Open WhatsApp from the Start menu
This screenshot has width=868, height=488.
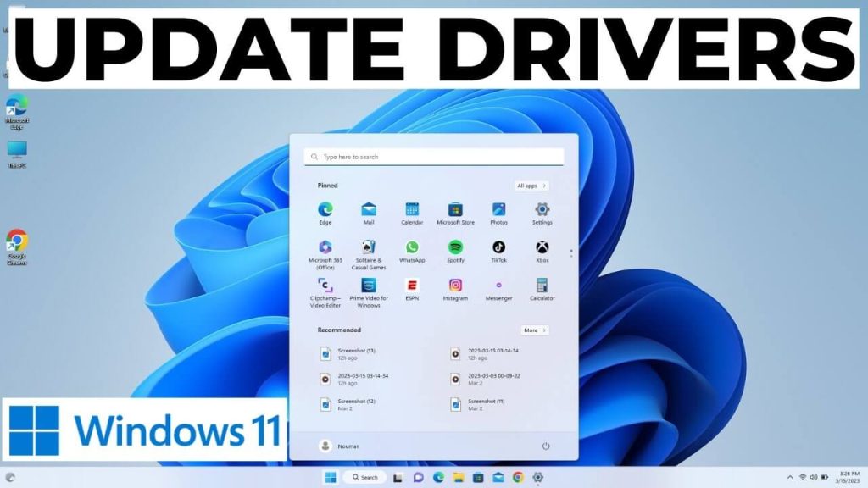(413, 247)
